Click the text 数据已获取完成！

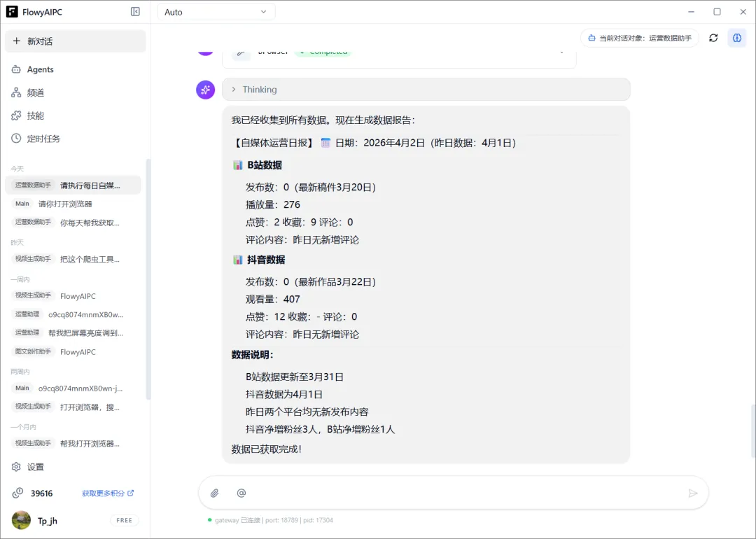267,449
